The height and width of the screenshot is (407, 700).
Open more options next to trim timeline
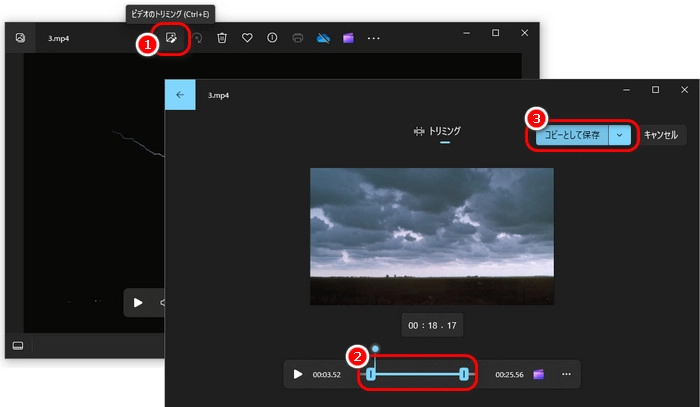(566, 374)
